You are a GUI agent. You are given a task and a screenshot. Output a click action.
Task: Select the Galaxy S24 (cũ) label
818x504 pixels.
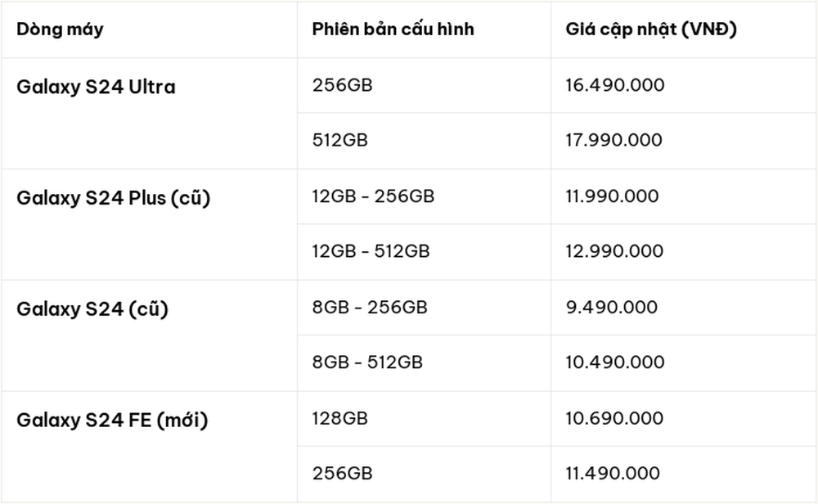(x=92, y=309)
